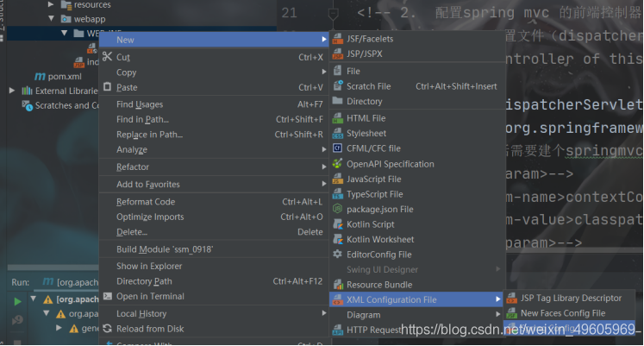Click the JSF/Facelets file icon
This screenshot has height=346, width=644.
pos(338,39)
